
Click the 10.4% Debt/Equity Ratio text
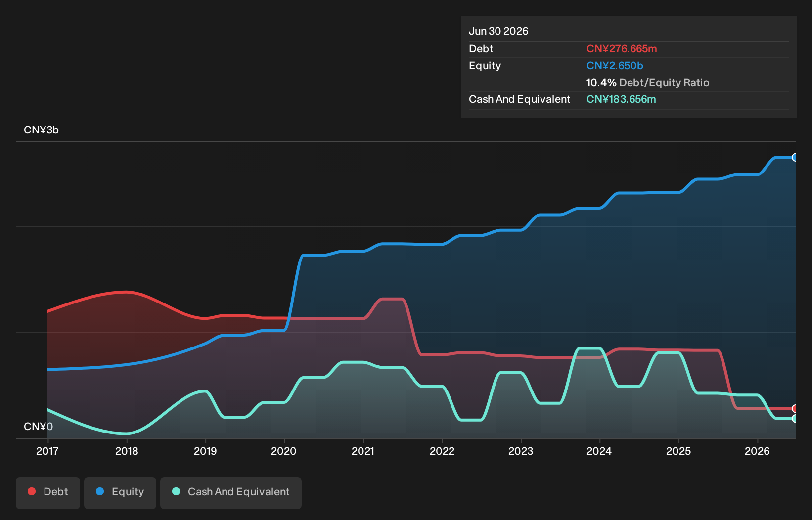(648, 83)
